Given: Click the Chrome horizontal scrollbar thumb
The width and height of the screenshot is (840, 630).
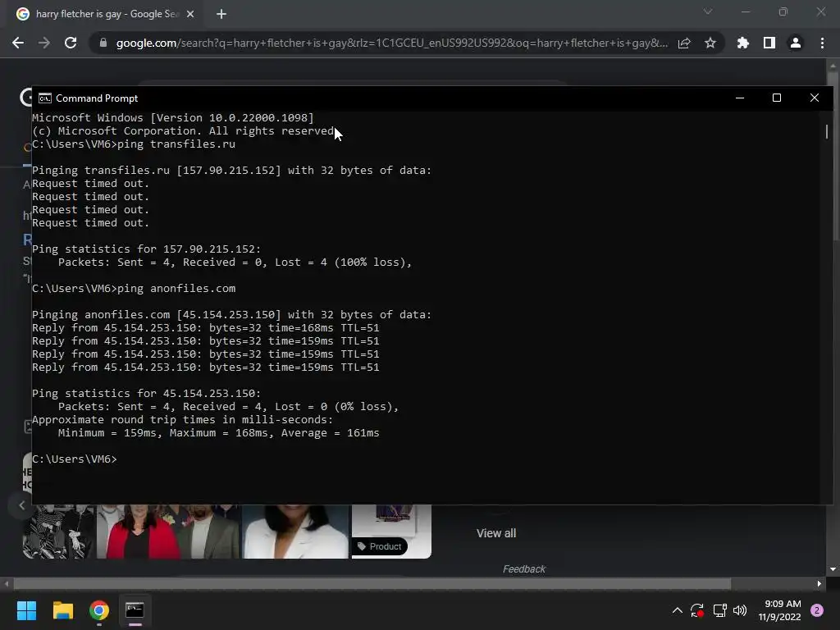Looking at the screenshot, I should 372,583.
